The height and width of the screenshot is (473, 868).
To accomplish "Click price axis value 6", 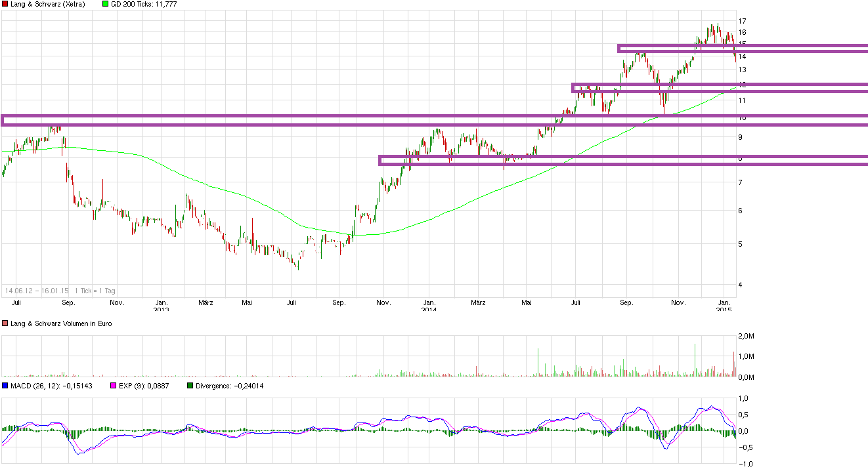I will click(740, 211).
